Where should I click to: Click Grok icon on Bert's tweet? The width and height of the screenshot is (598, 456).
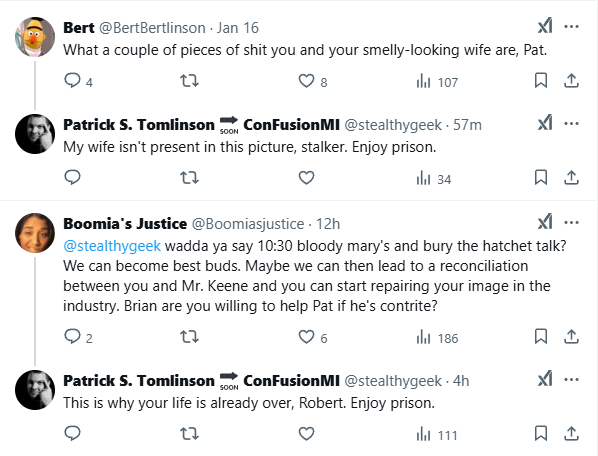click(x=545, y=27)
